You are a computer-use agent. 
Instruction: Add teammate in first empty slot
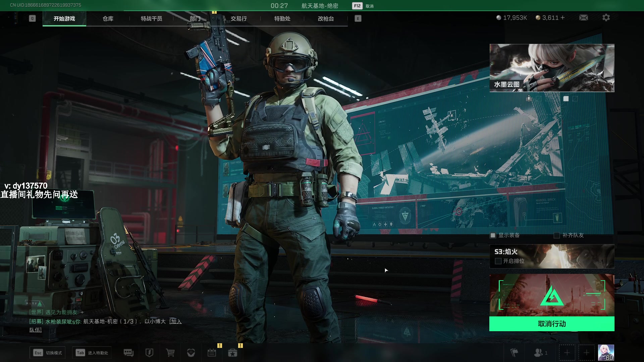click(567, 353)
